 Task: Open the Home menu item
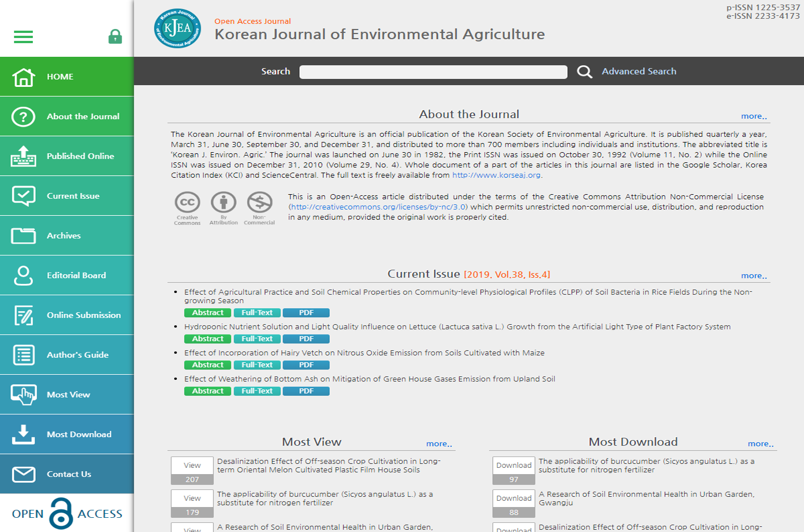(67, 77)
